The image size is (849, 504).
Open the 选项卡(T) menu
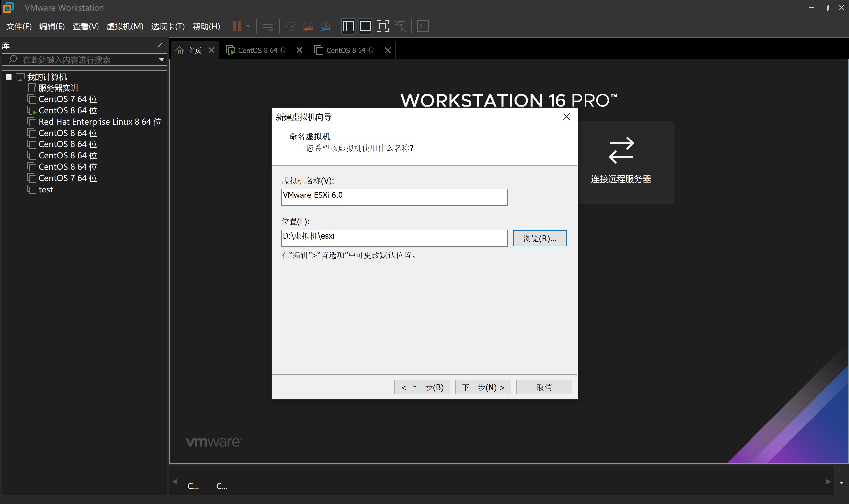[168, 26]
